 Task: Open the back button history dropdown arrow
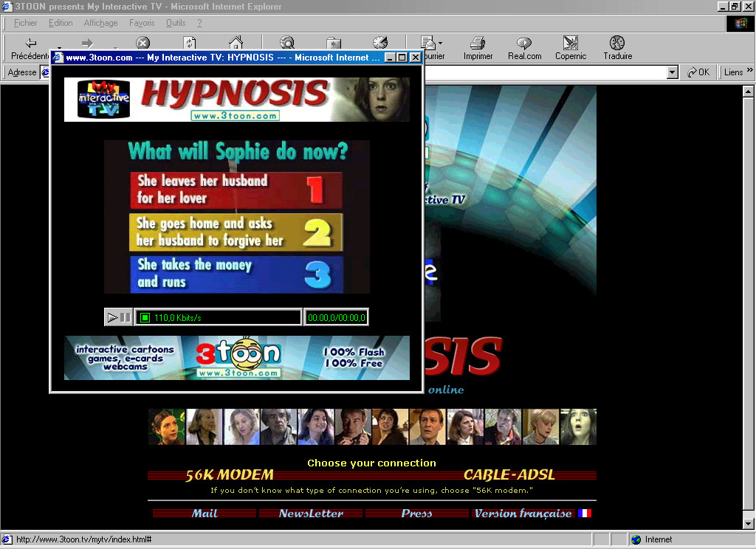pyautogui.click(x=59, y=48)
